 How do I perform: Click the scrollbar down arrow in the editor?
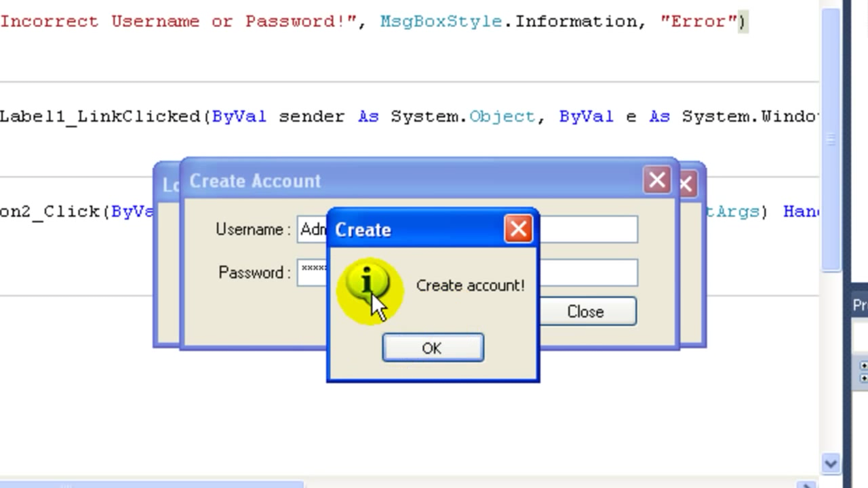830,464
